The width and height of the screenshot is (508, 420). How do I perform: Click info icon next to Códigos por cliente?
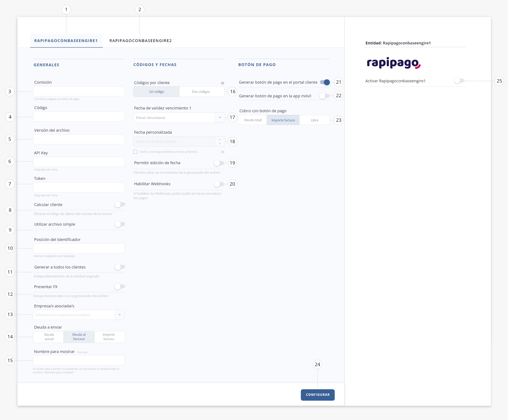point(222,83)
